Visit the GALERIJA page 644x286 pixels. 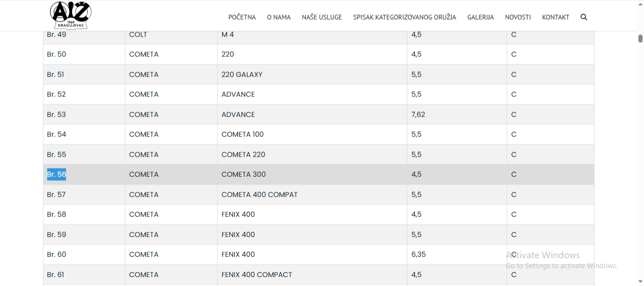pyautogui.click(x=480, y=17)
